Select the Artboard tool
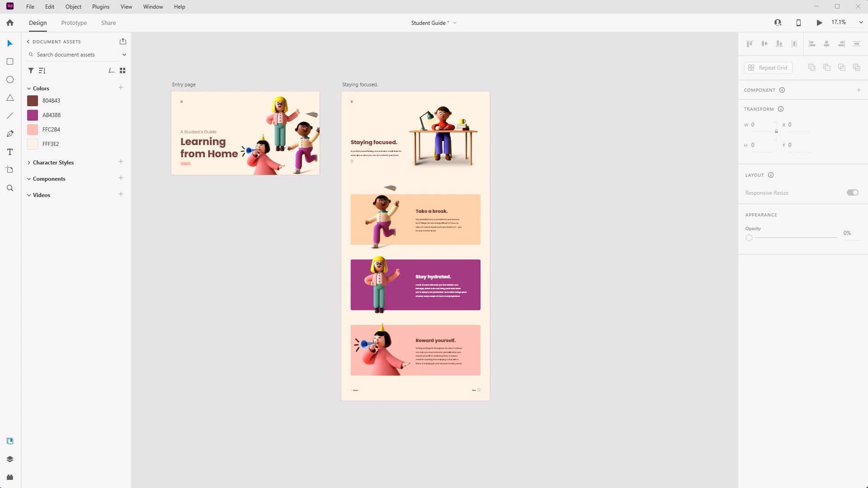 pos(10,170)
